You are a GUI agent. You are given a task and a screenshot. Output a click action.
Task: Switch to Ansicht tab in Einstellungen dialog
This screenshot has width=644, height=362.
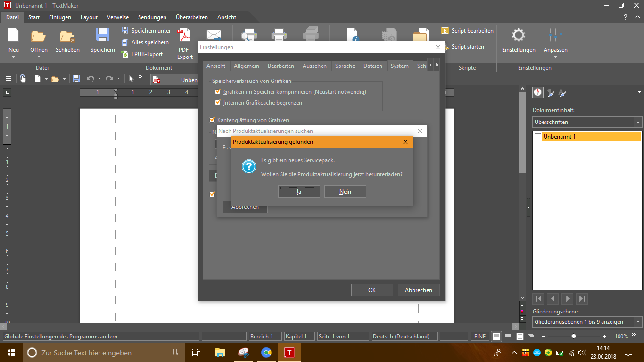(216, 66)
